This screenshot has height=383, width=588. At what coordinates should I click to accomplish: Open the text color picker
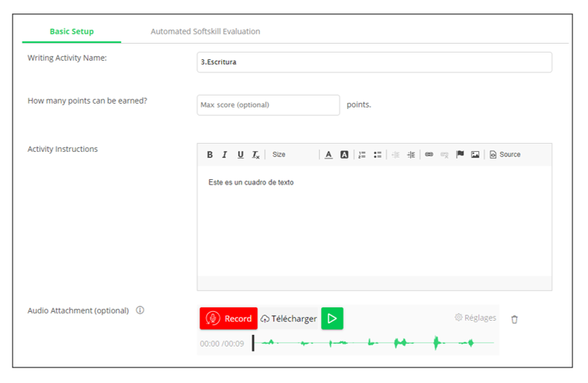click(x=328, y=155)
